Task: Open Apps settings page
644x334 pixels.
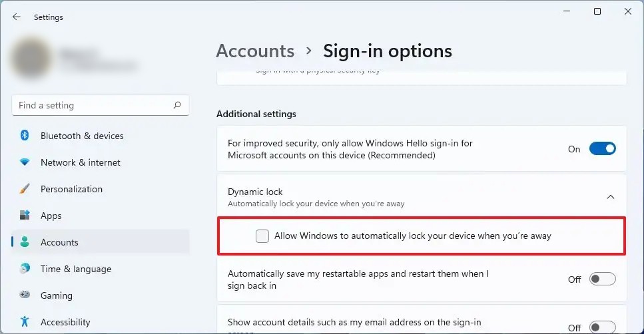Action: click(101, 216)
